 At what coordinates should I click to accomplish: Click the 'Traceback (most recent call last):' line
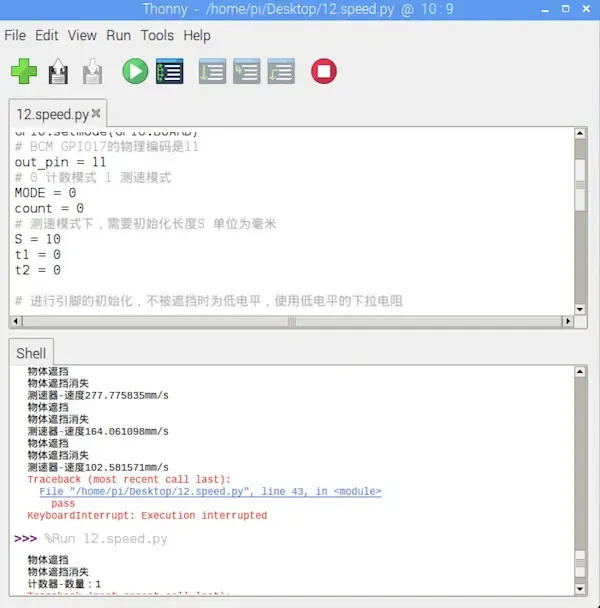tap(129, 479)
